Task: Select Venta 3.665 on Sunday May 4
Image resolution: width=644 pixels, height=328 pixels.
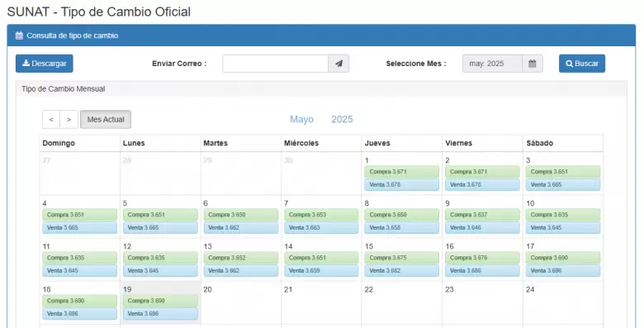Action: tap(79, 228)
